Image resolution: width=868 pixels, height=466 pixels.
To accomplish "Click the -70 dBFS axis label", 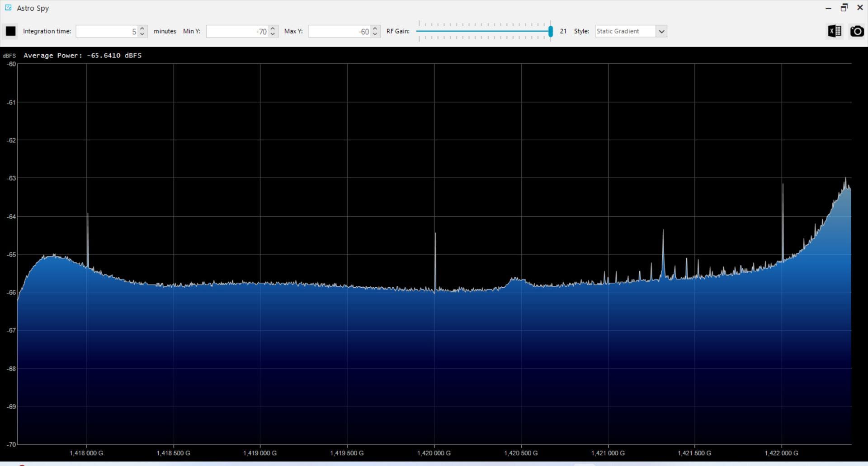I will click(11, 445).
